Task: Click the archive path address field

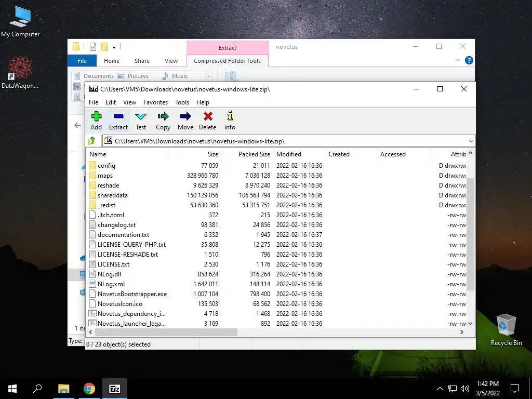Action: click(285, 141)
